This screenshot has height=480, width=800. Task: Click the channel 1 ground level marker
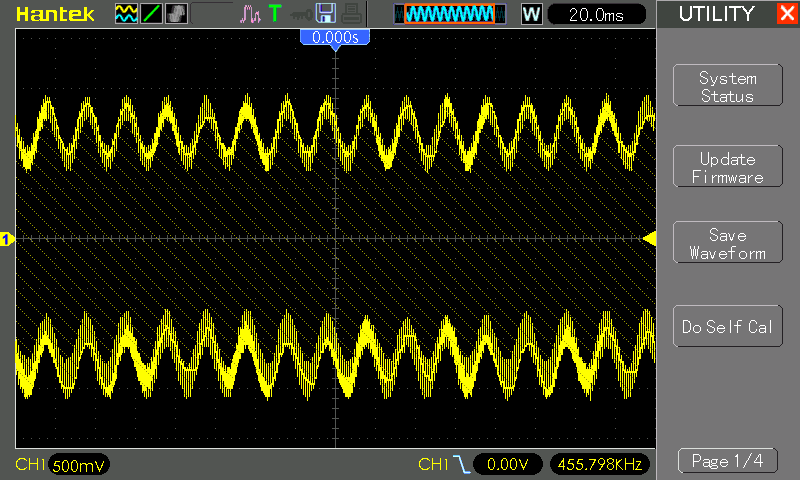coord(7,239)
